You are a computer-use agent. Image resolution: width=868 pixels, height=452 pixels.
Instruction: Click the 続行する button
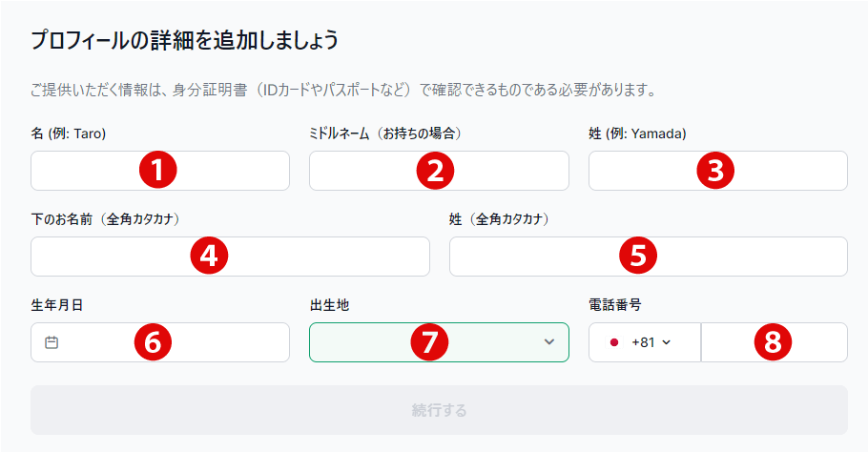439,410
